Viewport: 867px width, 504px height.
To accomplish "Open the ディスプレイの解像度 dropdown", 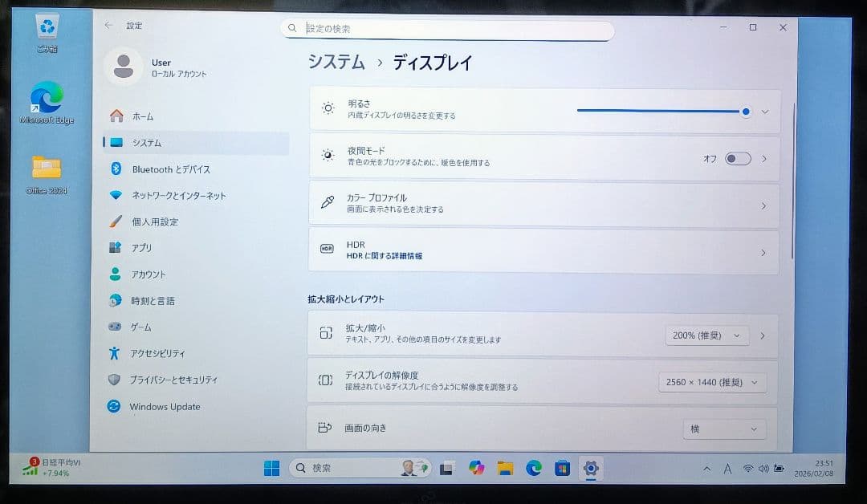I will point(712,382).
